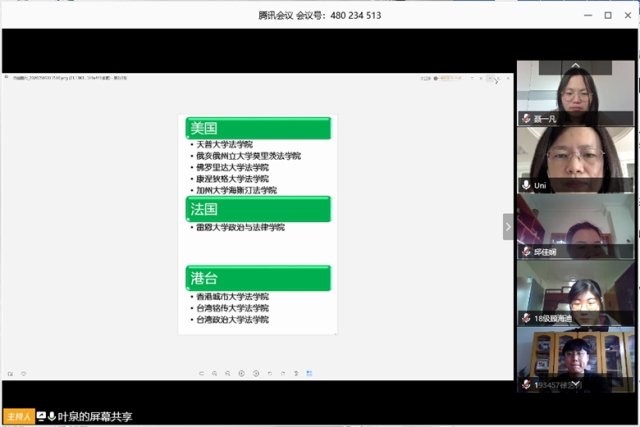Select Uni's video thumbnail
Image resolution: width=640 pixels, height=427 pixels.
point(574,157)
